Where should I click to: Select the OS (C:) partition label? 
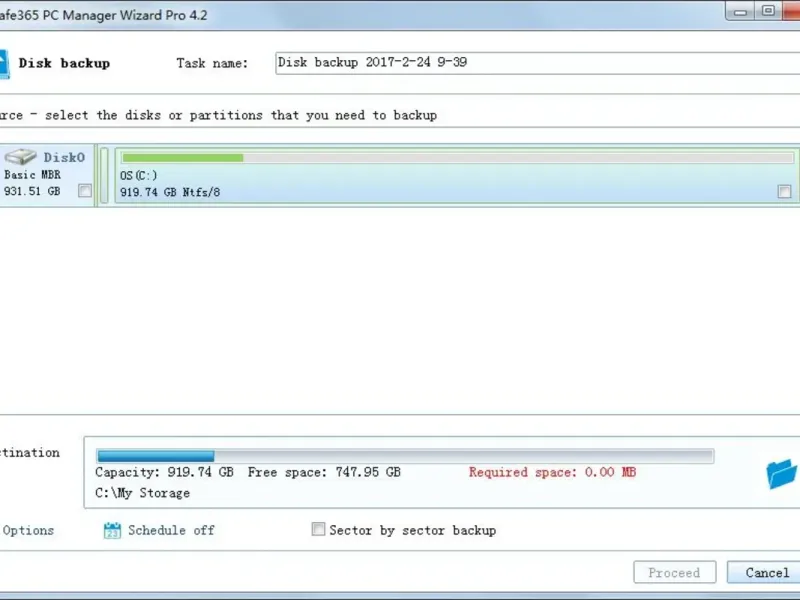[x=139, y=176]
